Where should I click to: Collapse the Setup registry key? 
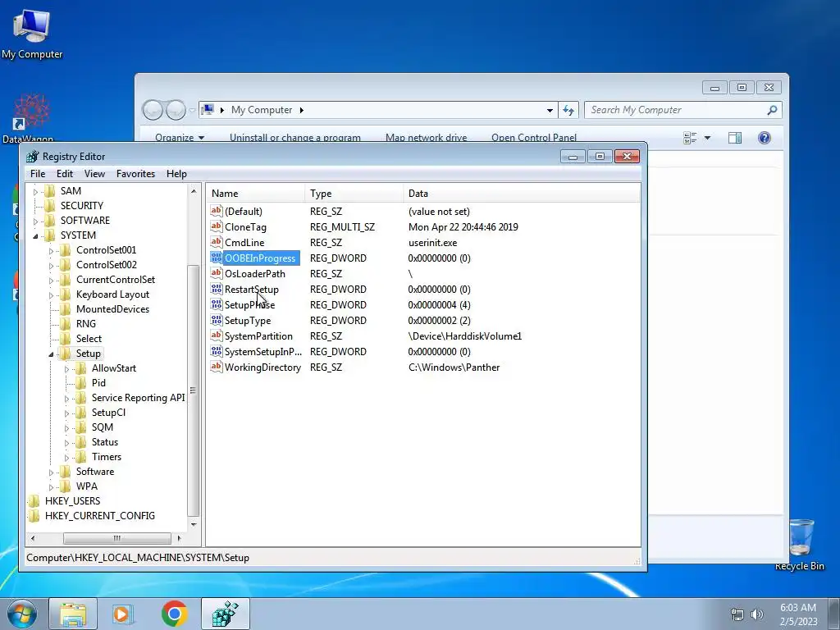[x=51, y=354]
